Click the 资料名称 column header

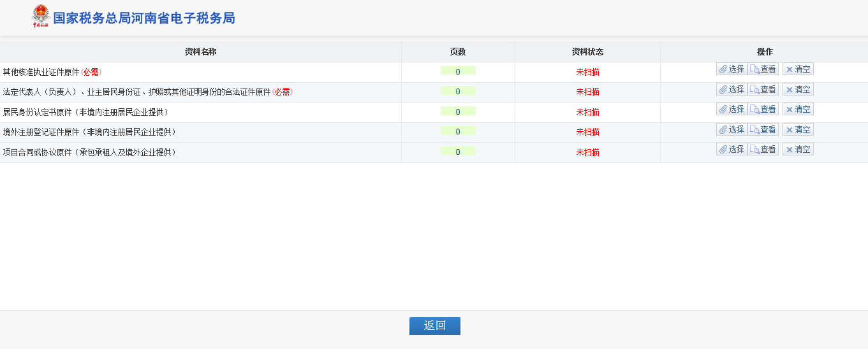click(200, 52)
